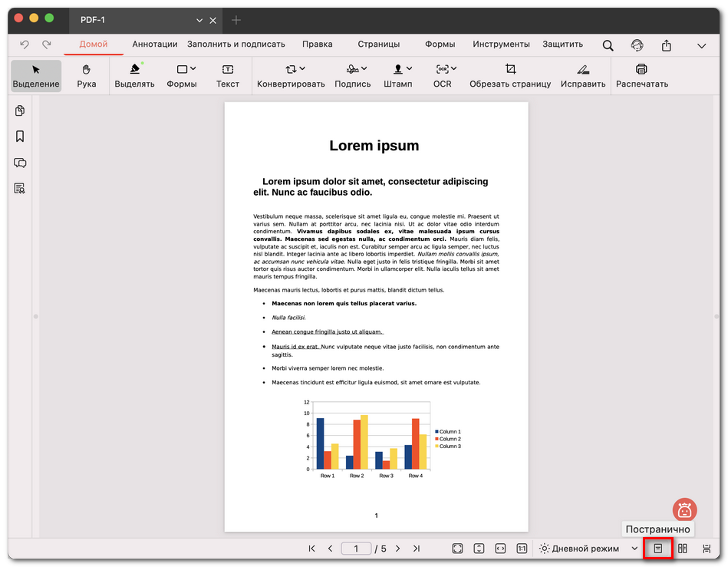Click the OCR tool icon
The image size is (728, 567).
442,69
